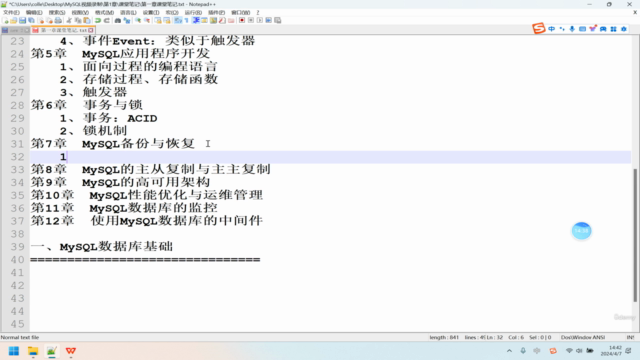Toggle Sogou punctuation mode icon
The image size is (640, 360).
[562, 29]
